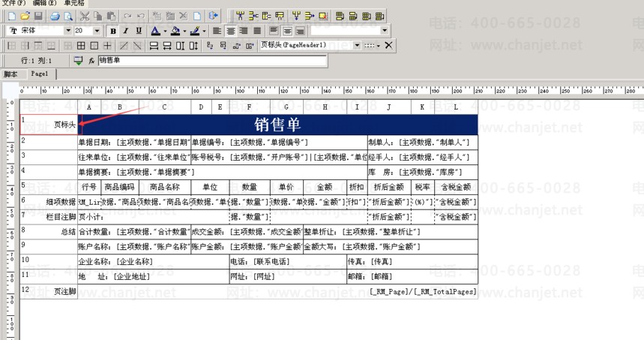Toggle underline formatting

pyautogui.click(x=139, y=31)
